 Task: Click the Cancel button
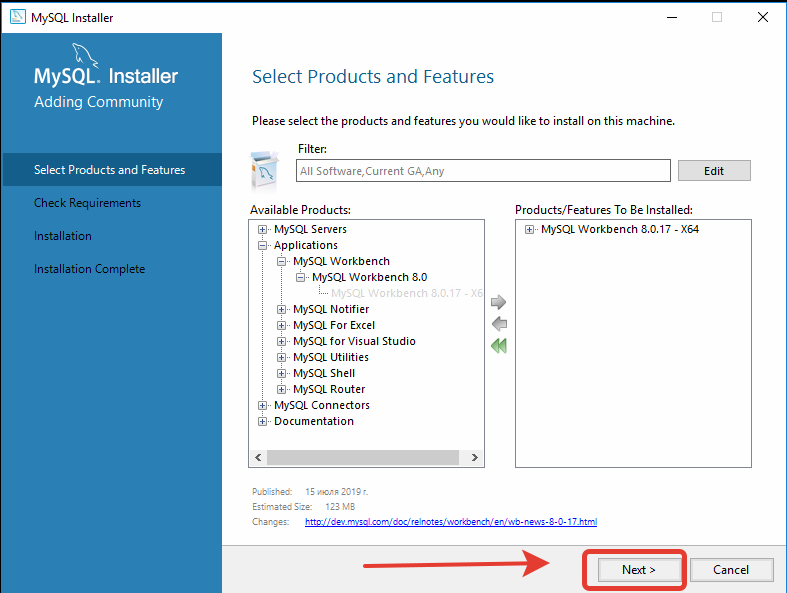coord(731,570)
